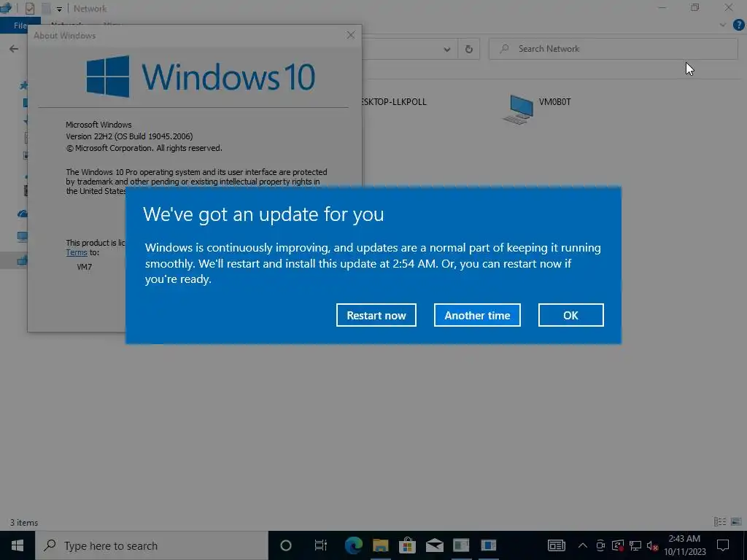The width and height of the screenshot is (747, 560).
Task: Refresh the Network folder view
Action: 469,49
